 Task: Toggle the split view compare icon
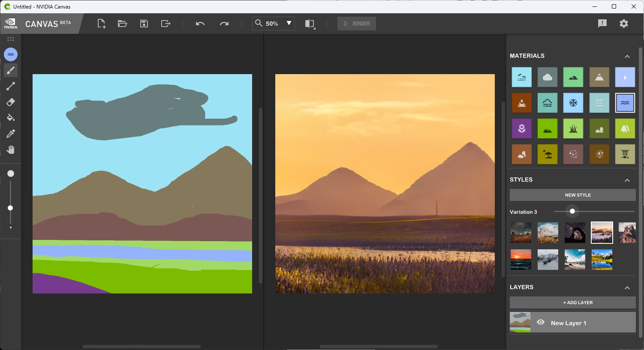(x=310, y=24)
